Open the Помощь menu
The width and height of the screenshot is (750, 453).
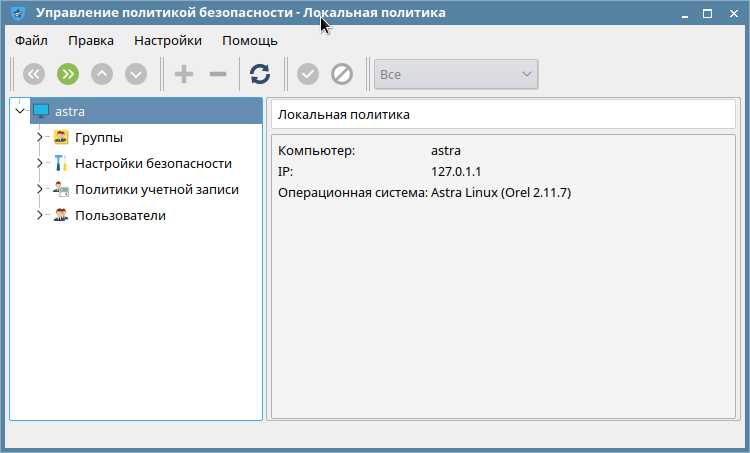[250, 41]
